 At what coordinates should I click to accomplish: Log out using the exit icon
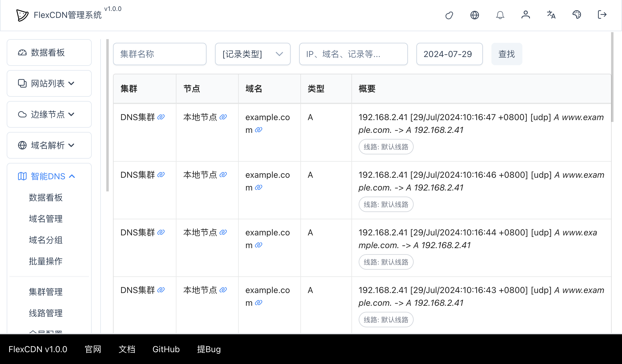coord(601,15)
